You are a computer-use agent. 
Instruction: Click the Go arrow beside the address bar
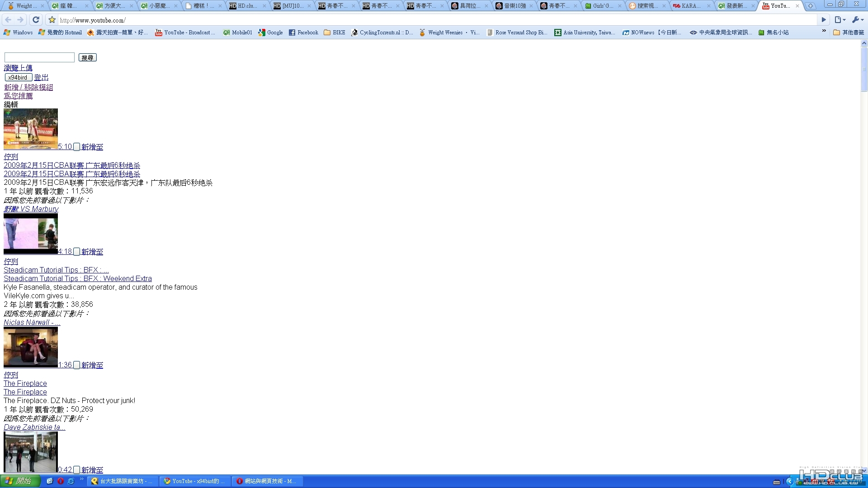click(824, 20)
